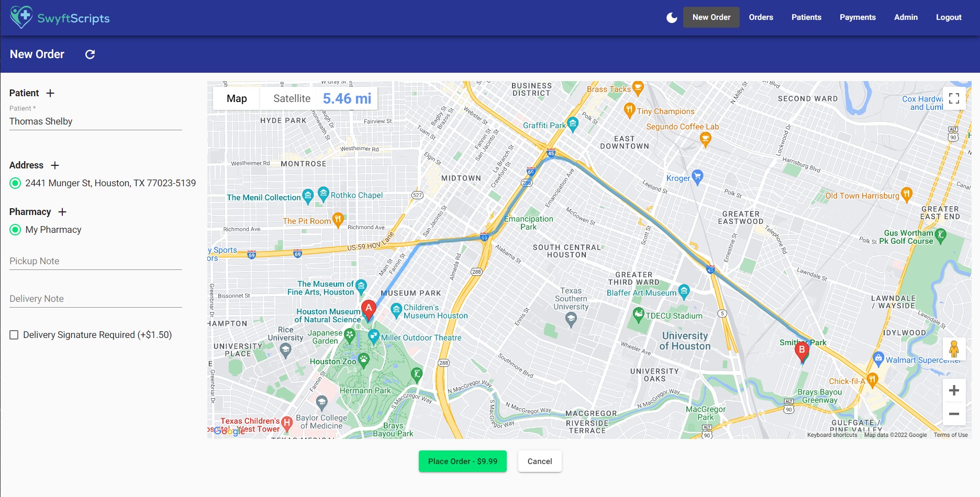The width and height of the screenshot is (980, 497).
Task: Click the Rothko Chapel pin
Action: click(324, 194)
